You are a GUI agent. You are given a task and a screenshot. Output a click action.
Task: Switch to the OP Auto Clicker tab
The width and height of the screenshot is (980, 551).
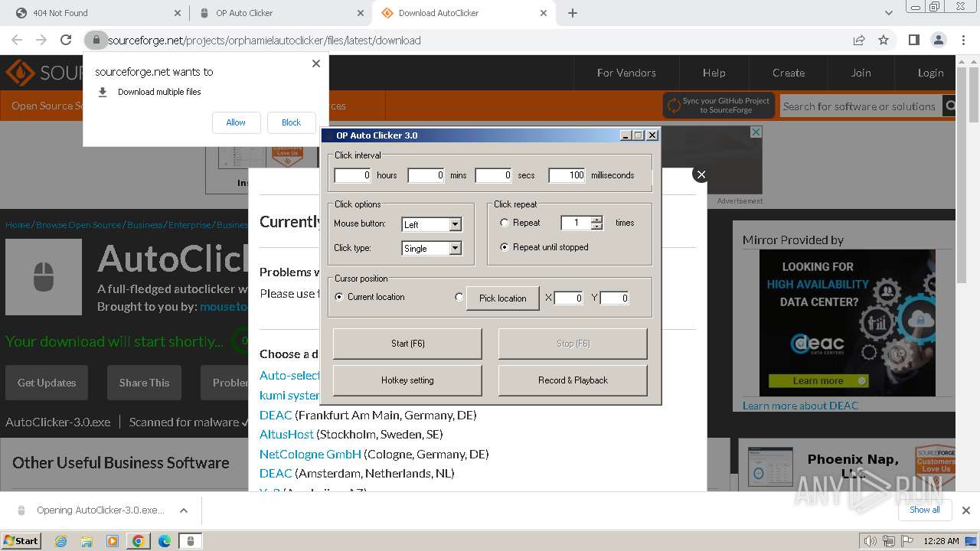(x=279, y=13)
